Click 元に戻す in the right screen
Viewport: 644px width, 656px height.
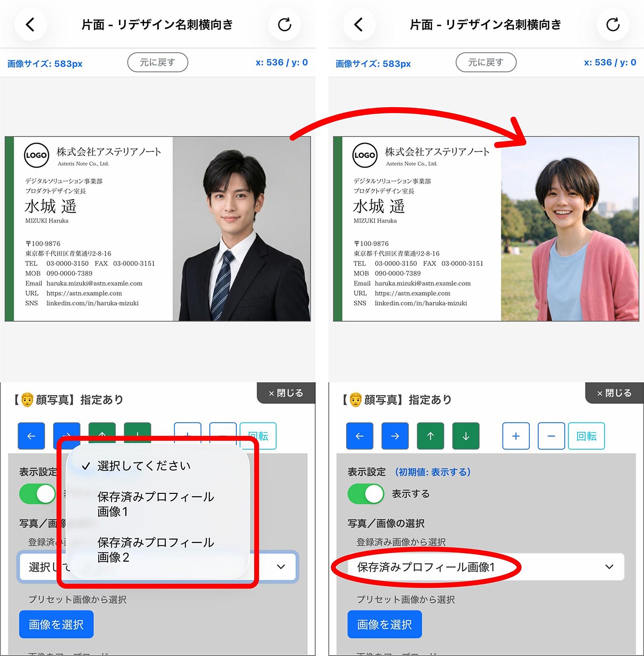tap(486, 62)
